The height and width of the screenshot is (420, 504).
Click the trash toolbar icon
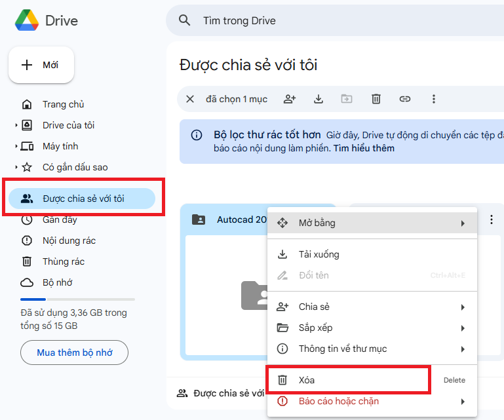click(376, 99)
